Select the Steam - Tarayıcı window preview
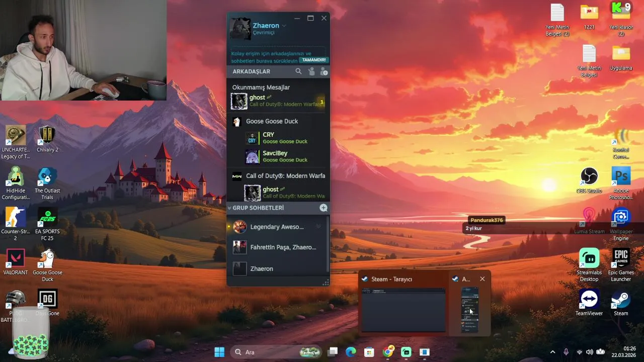 click(x=403, y=305)
